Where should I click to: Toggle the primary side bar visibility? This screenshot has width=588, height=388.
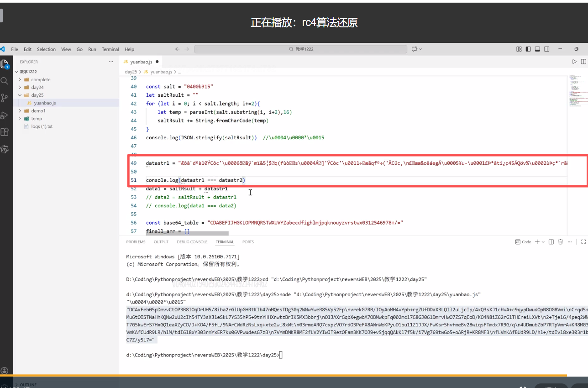point(528,49)
